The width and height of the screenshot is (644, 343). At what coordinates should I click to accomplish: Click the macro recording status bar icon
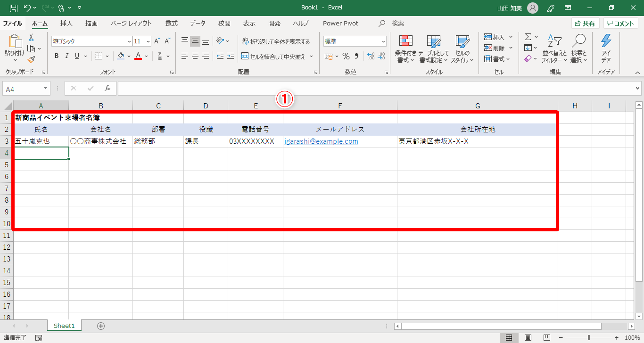pos(39,338)
